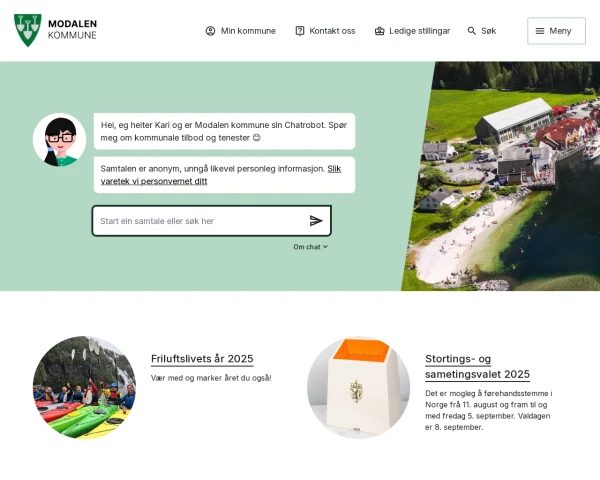Screen dimensions: 600x480
Task: Open the Friluftslivets år 2025 article
Action: [202, 359]
